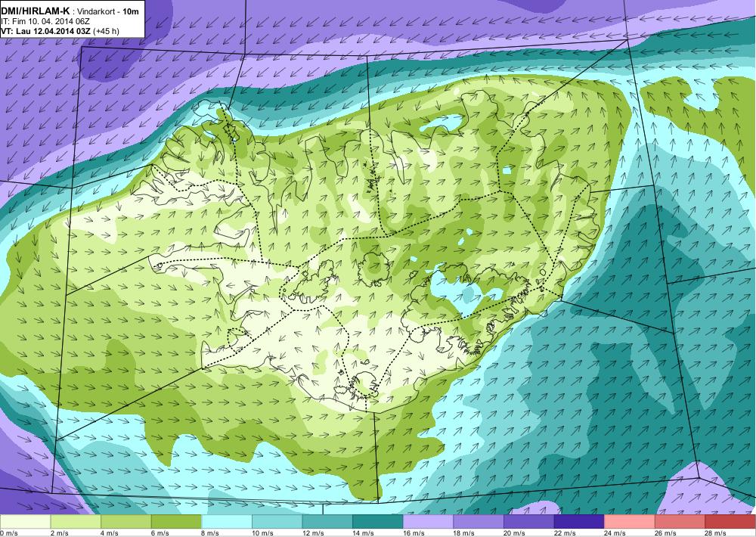Pick the legend swatch between 18 and 20 m/s
The width and height of the screenshot is (756, 537).
pos(479,521)
